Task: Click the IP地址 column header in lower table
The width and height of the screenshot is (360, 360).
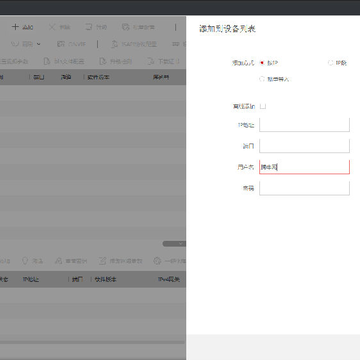Action: pos(31,279)
